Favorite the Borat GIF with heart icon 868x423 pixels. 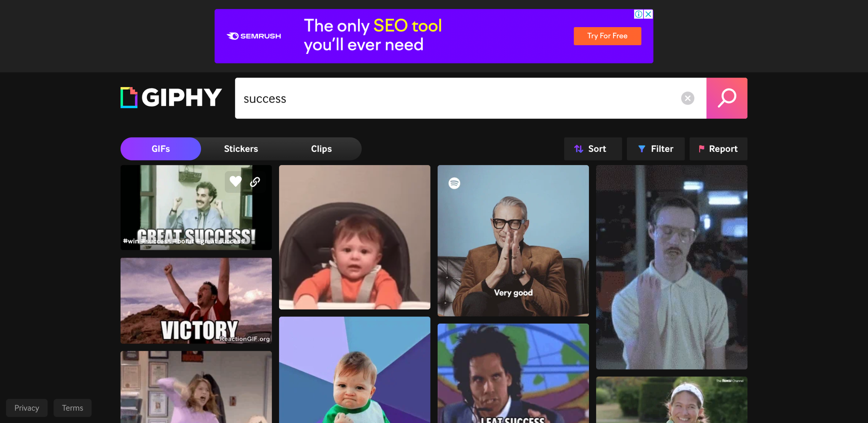[235, 182]
